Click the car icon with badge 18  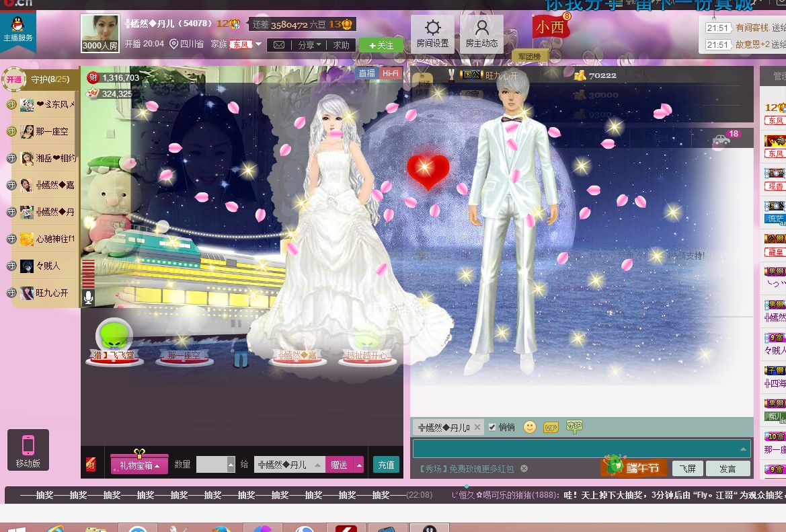tap(721, 139)
